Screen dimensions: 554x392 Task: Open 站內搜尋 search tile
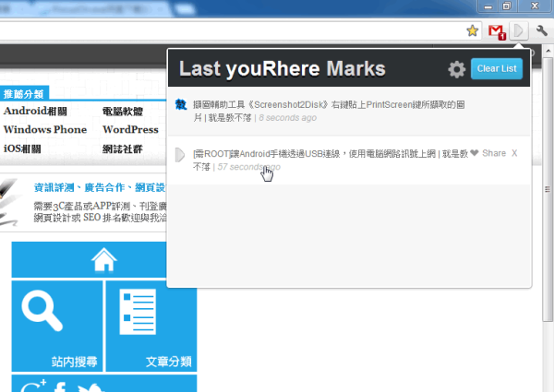57,326
